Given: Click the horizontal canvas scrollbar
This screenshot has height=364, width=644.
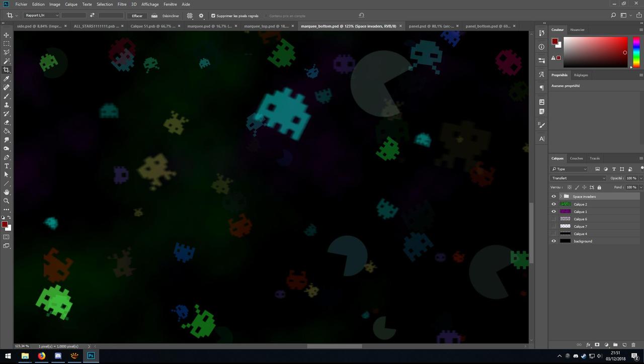Looking at the screenshot, I should (335, 346).
